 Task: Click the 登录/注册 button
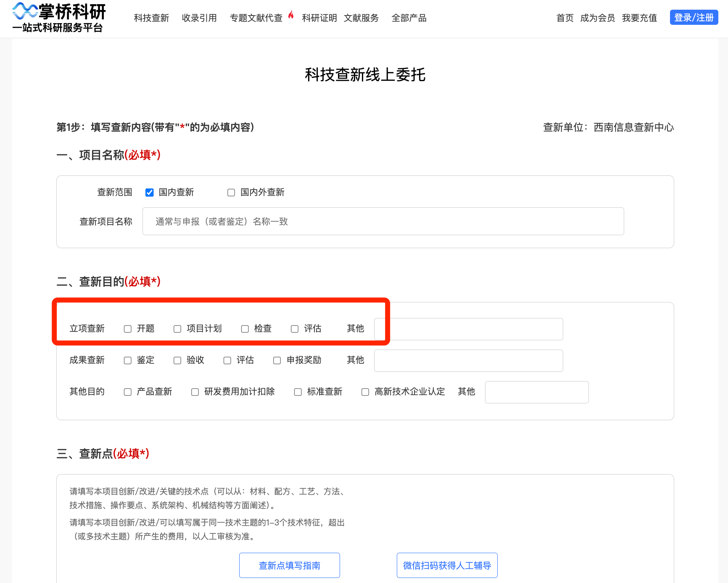694,18
